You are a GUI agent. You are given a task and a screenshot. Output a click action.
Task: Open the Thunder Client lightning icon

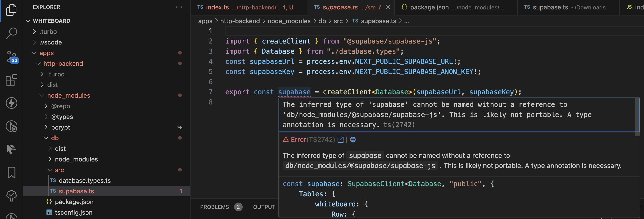tap(11, 103)
